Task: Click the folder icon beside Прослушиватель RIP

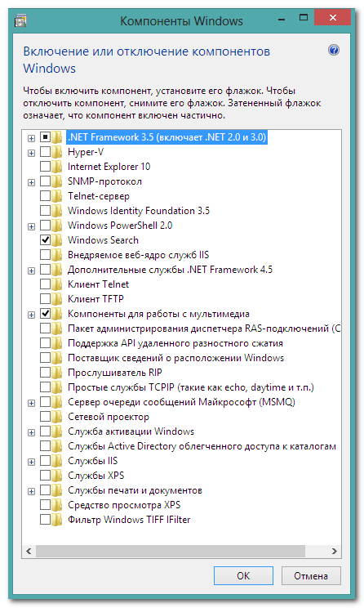Action: pos(57,373)
